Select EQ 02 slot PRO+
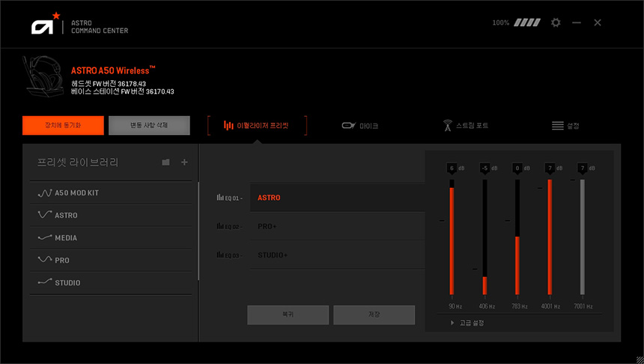644x364 pixels. [337, 226]
